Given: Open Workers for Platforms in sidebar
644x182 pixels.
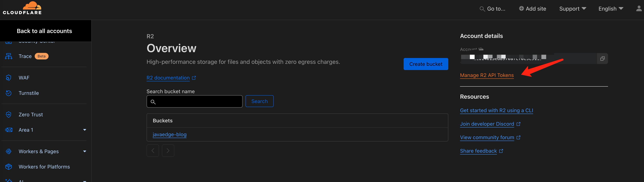Looking at the screenshot, I should point(44,167).
